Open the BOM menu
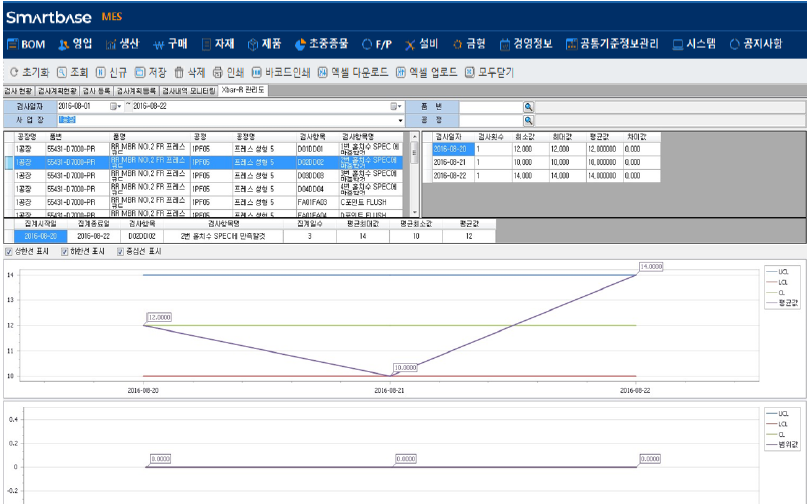 [26, 44]
